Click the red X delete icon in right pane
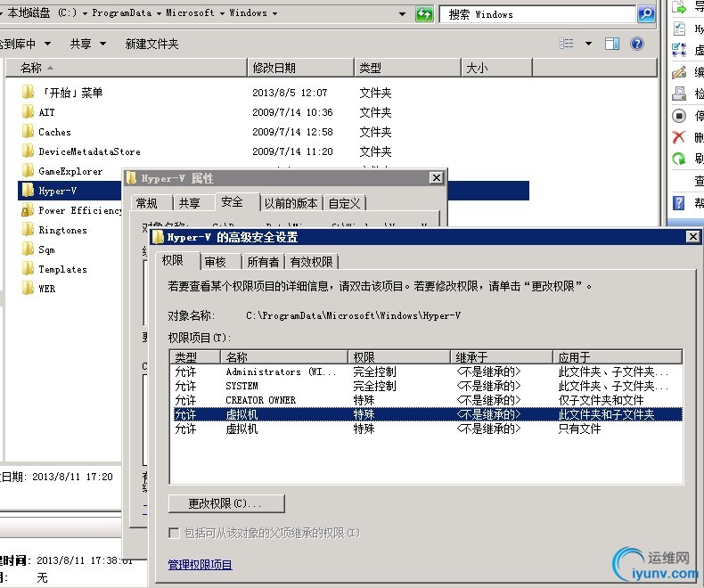Image resolution: width=704 pixels, height=588 pixels. click(679, 137)
